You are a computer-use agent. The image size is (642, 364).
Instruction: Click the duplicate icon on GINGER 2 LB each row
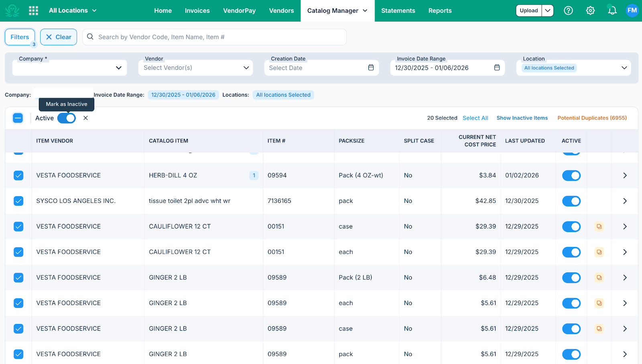tap(599, 303)
